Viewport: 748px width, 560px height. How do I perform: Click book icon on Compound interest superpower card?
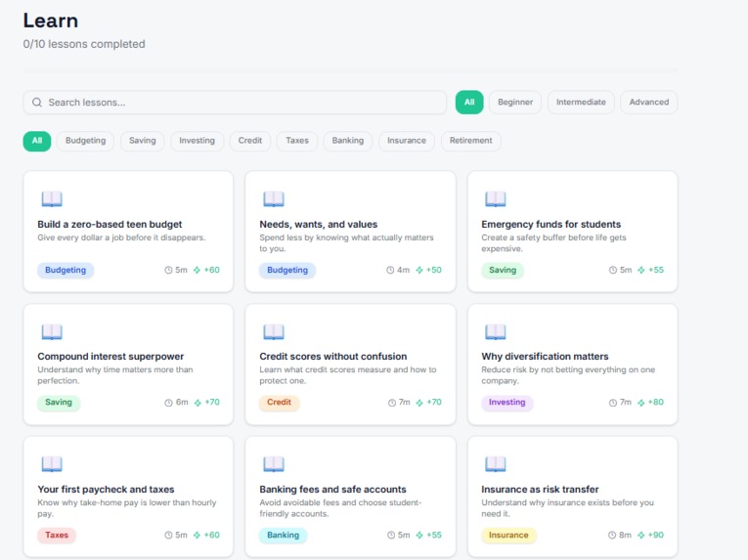pyautogui.click(x=52, y=331)
